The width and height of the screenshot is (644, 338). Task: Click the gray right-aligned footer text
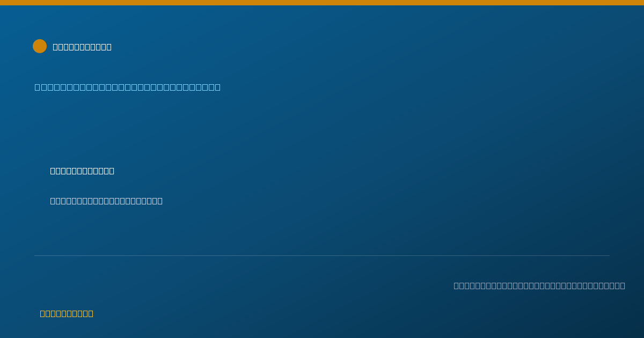tap(539, 285)
